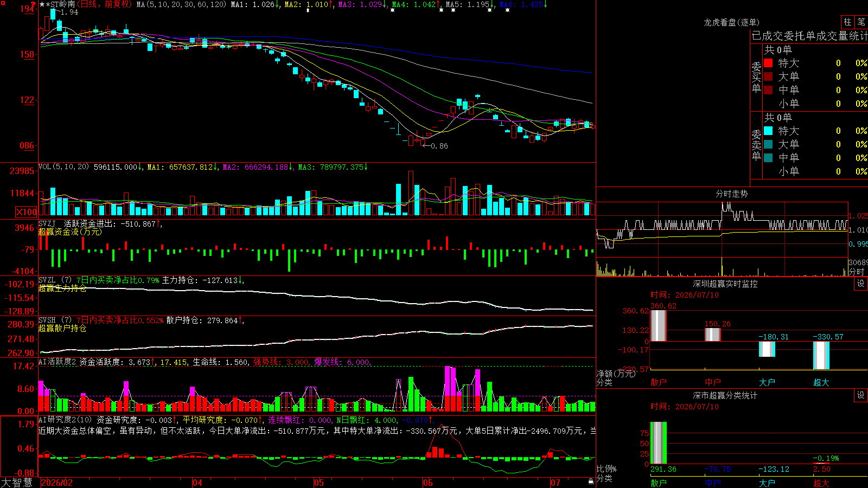This screenshot has height=488, width=868.
Task: Click the 360.62 散户 net amount bar
Action: coord(659,325)
